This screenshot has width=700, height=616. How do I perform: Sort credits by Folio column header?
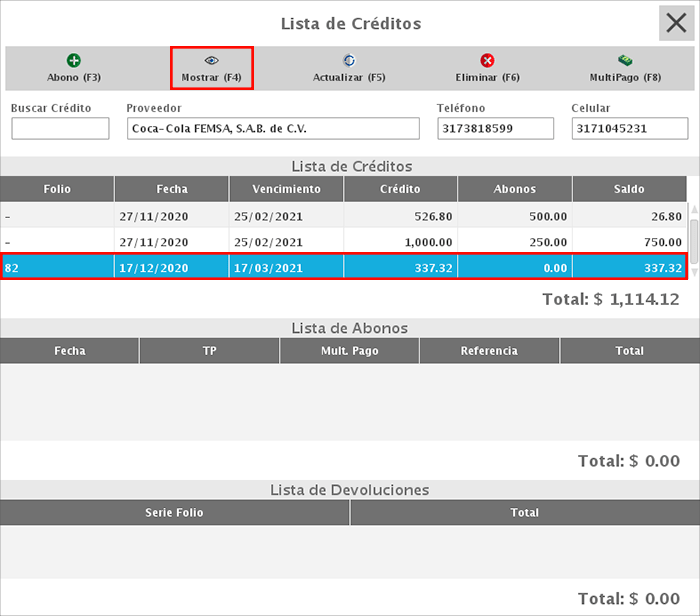pyautogui.click(x=57, y=189)
